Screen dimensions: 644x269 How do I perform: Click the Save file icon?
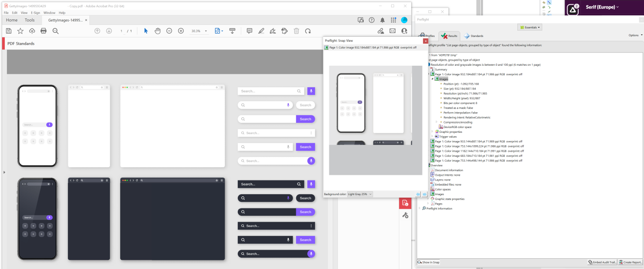9,31
